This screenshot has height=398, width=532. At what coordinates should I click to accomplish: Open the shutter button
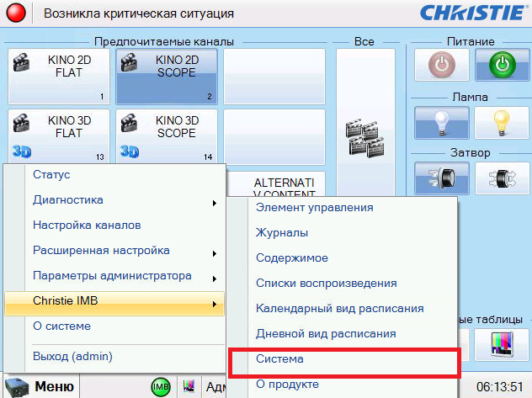[x=503, y=178]
